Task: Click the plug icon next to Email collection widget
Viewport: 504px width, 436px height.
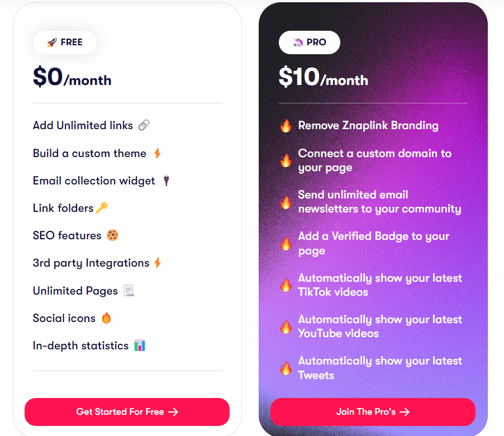Action: click(x=164, y=180)
